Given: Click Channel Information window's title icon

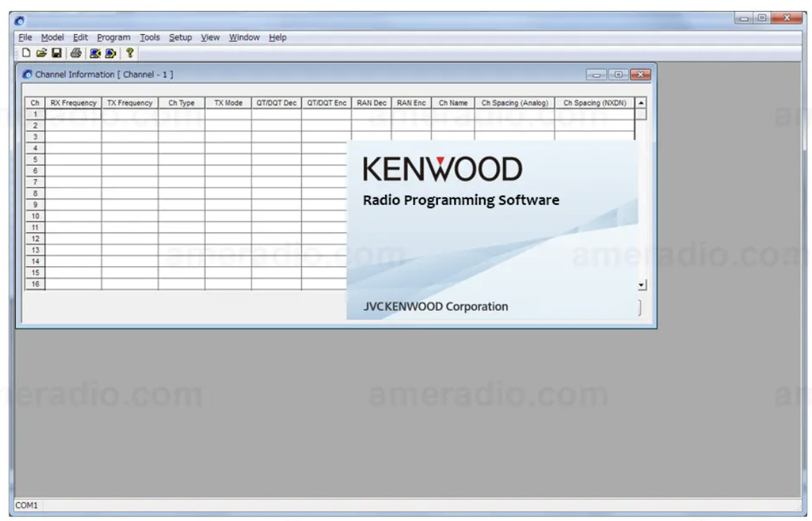Looking at the screenshot, I should coord(27,75).
